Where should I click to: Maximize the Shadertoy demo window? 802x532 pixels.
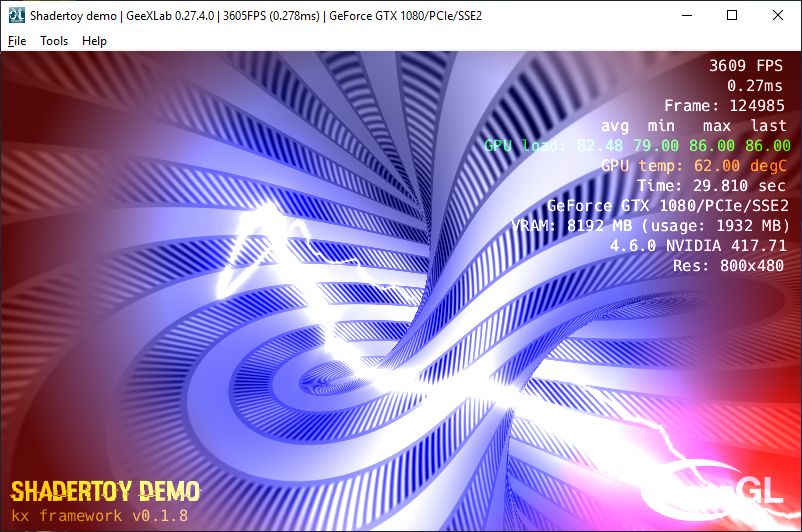click(x=732, y=15)
